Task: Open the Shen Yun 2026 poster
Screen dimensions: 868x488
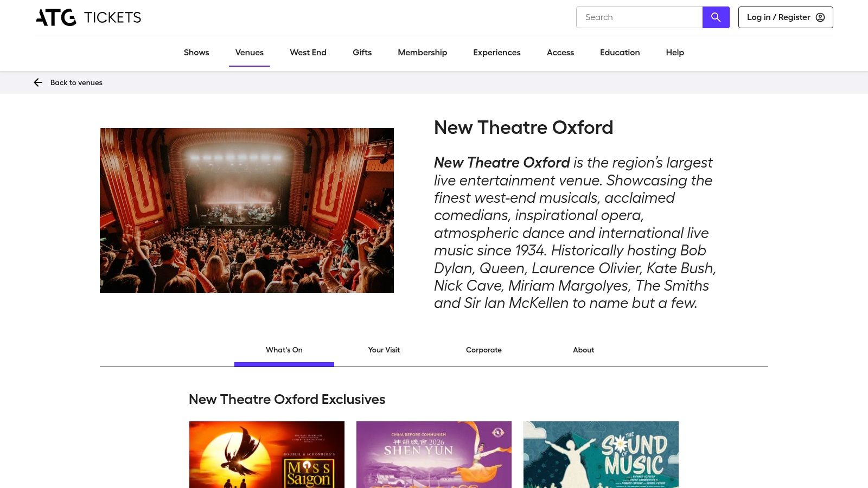Action: point(433,455)
